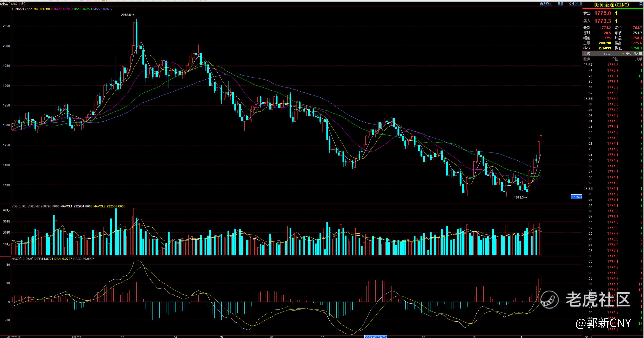
Task: Open the 商品叠加 overlay menu
Action: click(x=546, y=4)
